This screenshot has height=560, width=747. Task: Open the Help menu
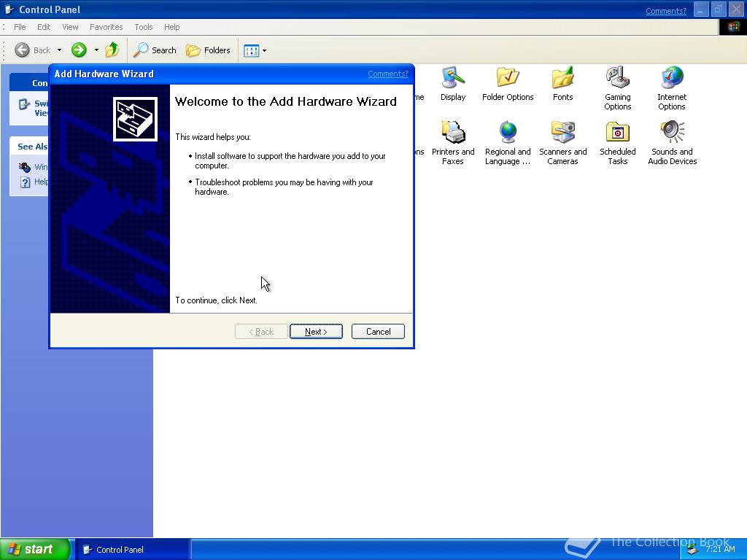[172, 27]
